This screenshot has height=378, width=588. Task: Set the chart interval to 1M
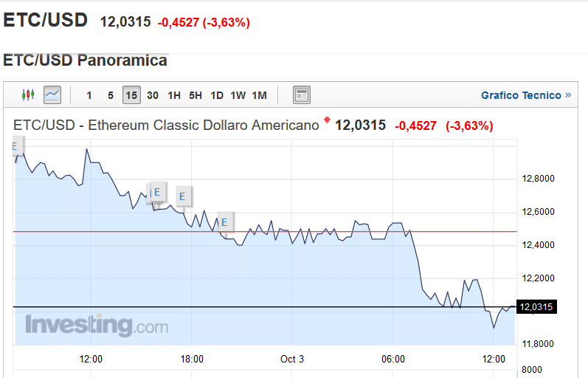(260, 95)
